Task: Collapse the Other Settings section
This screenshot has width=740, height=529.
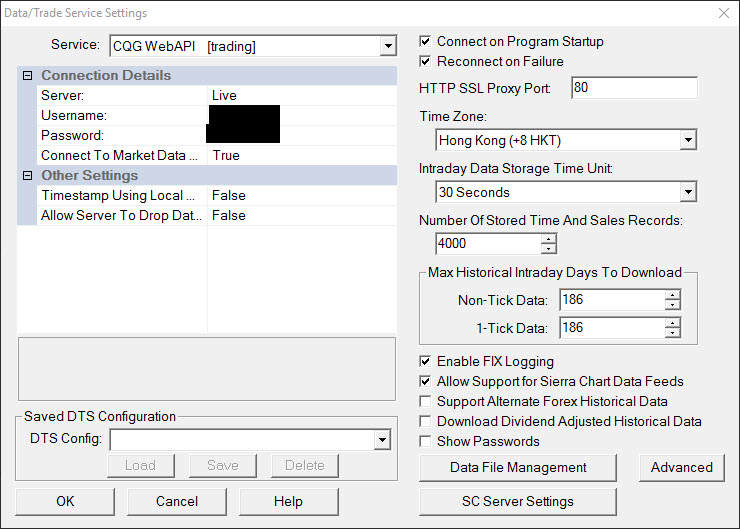Action: tap(27, 176)
